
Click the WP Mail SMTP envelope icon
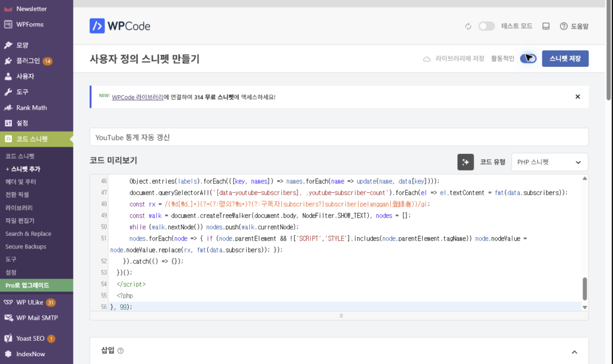(x=8, y=318)
